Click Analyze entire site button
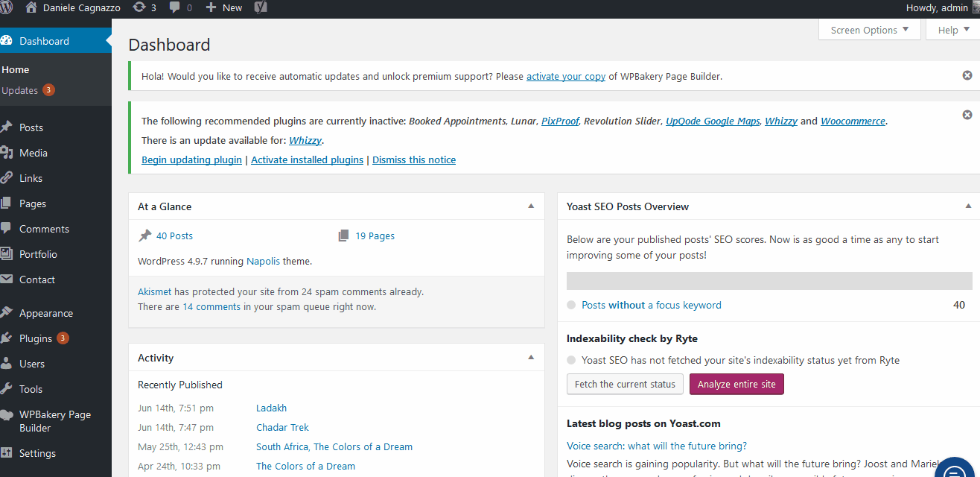 (x=736, y=385)
